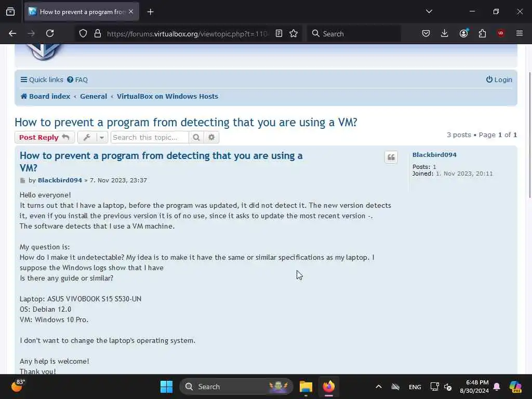The image size is (532, 399).
Task: Click 'Joined: 1. Nov 2023, 20:11' text
Action: [453, 174]
